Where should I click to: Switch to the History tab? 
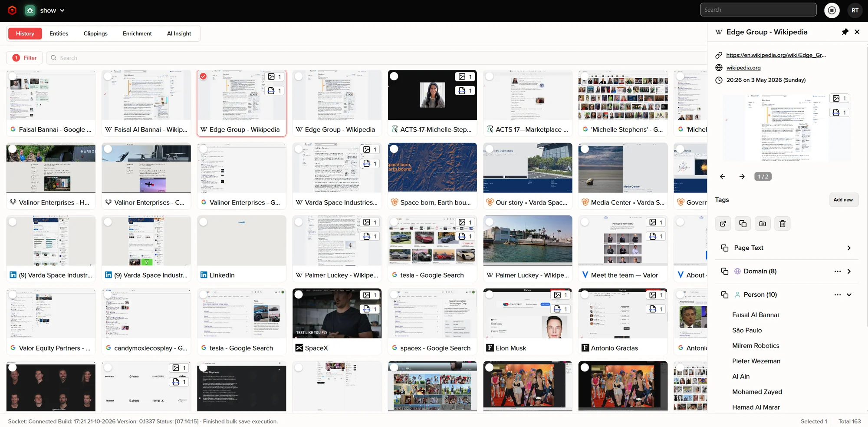pyautogui.click(x=25, y=33)
